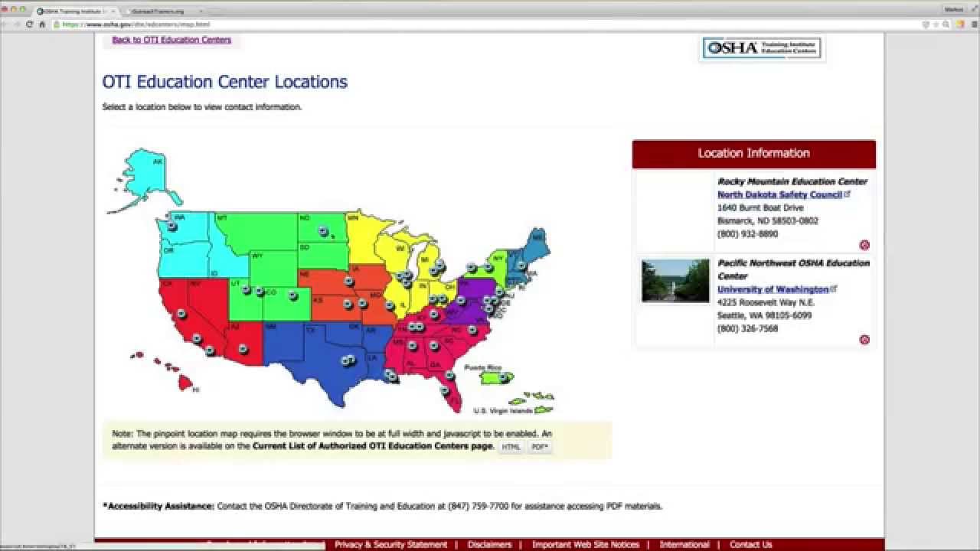
Task: Click the Maine state on the map
Action: tap(537, 243)
